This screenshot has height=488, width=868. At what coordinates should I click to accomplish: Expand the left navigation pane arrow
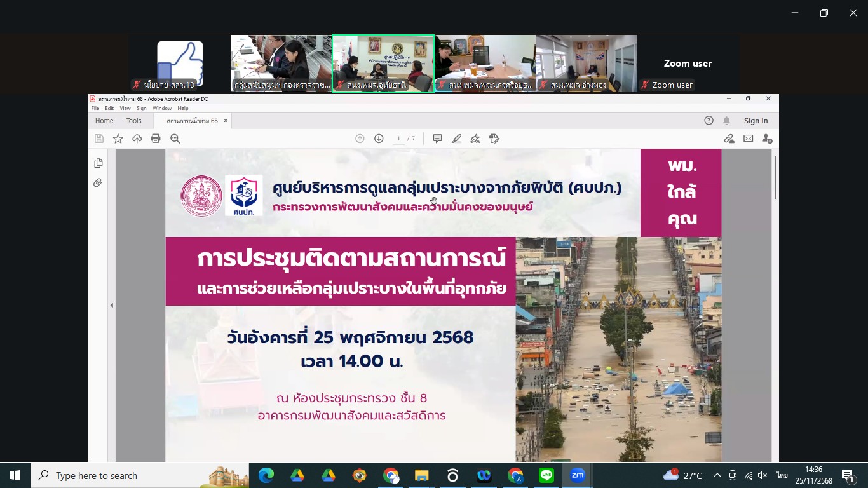[112, 306]
